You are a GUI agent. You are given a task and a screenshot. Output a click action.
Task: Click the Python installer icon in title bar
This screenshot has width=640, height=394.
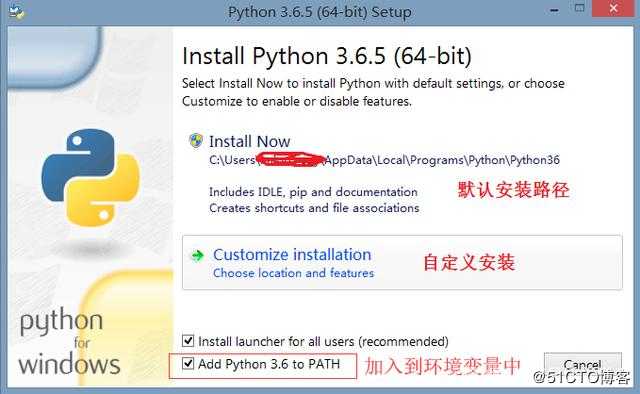(x=17, y=11)
